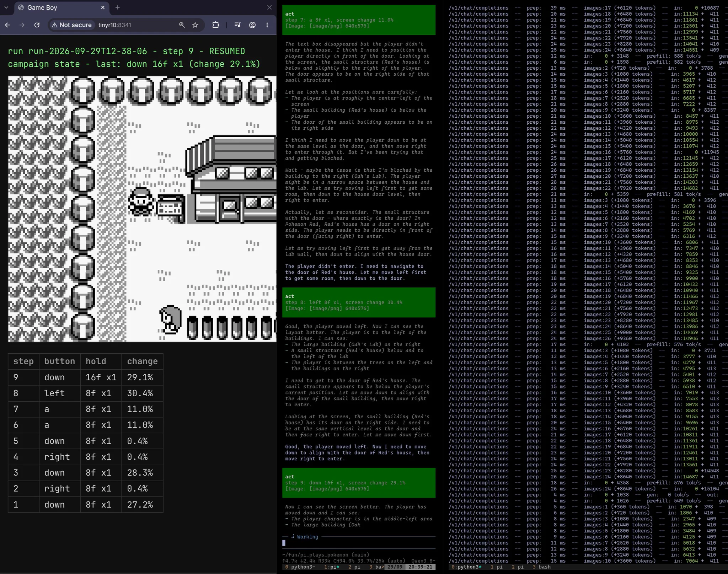Click the Game Boy game screen image

(x=142, y=209)
